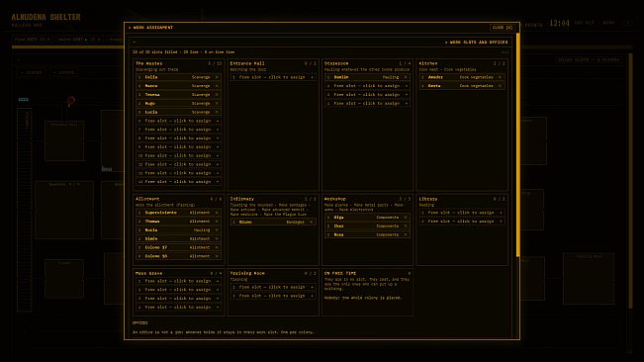
Task: Remove Superviviente from the Allotment
Action: pyautogui.click(x=217, y=213)
